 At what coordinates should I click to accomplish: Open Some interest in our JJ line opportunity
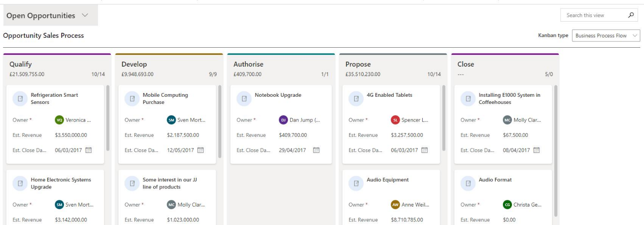click(x=170, y=183)
